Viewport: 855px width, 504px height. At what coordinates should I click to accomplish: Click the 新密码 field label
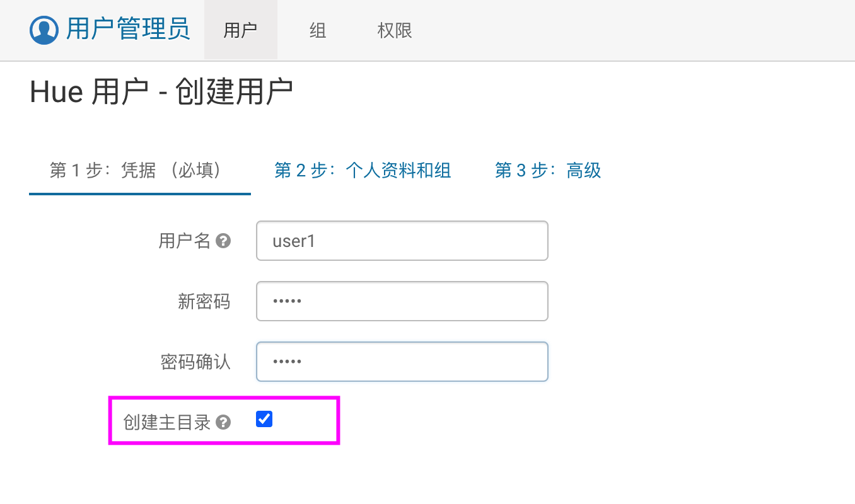pos(204,301)
